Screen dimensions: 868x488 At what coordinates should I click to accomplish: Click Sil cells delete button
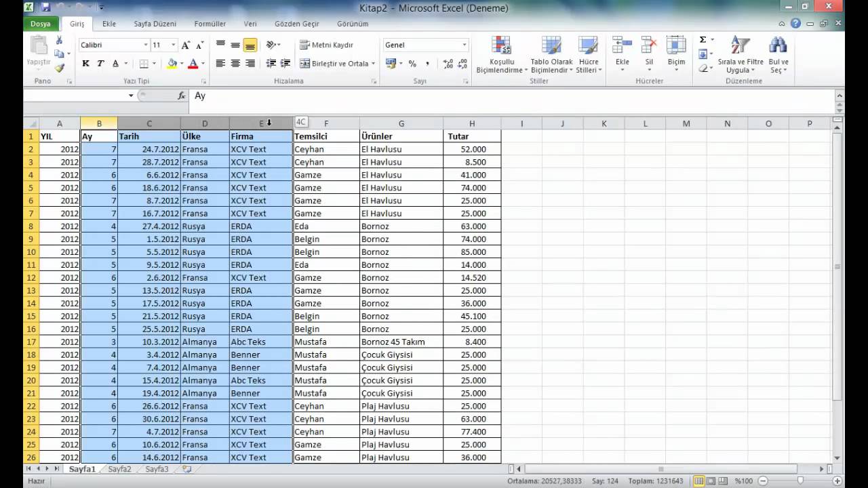pyautogui.click(x=649, y=54)
